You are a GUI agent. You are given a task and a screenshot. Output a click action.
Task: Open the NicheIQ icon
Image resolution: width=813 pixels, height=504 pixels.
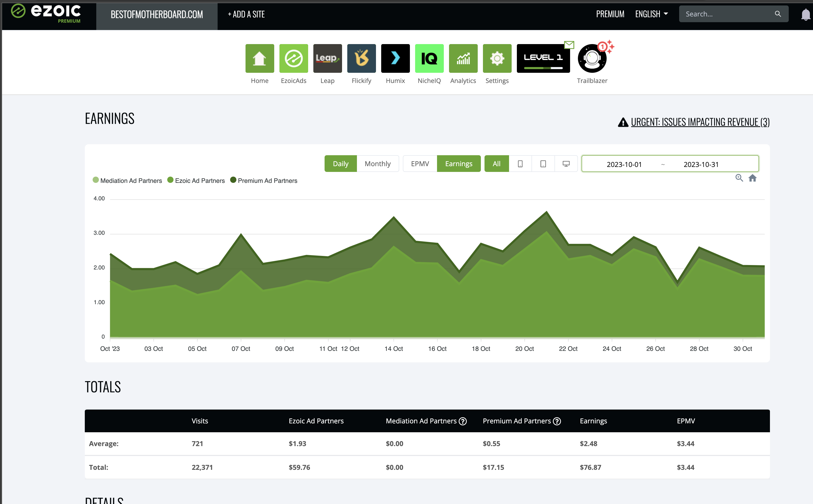[x=429, y=58]
